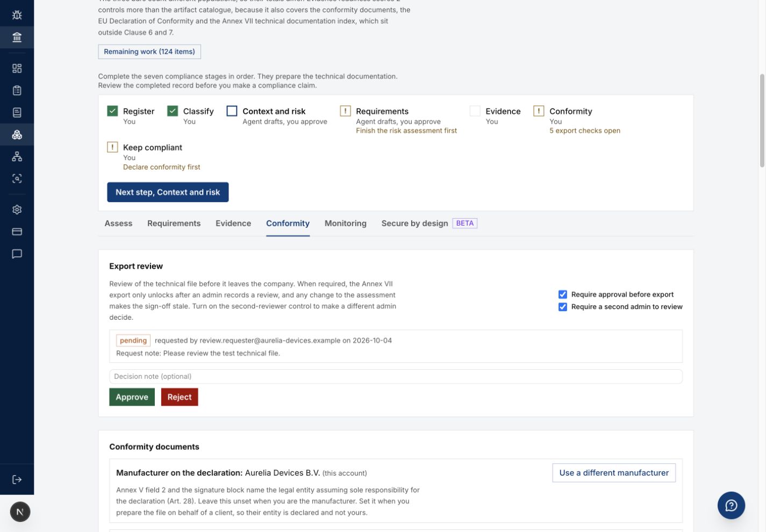This screenshot has width=766, height=532.
Task: Switch to the Requirements tab
Action: [x=174, y=224]
